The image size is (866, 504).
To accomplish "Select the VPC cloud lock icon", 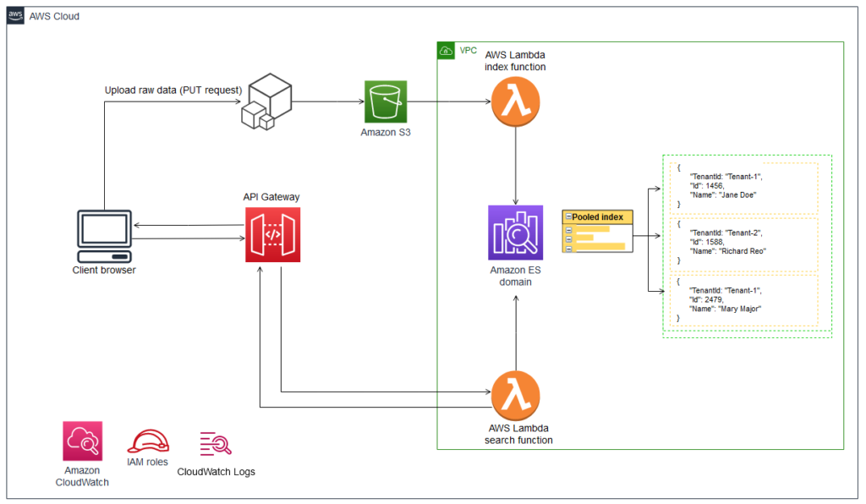I will point(446,50).
